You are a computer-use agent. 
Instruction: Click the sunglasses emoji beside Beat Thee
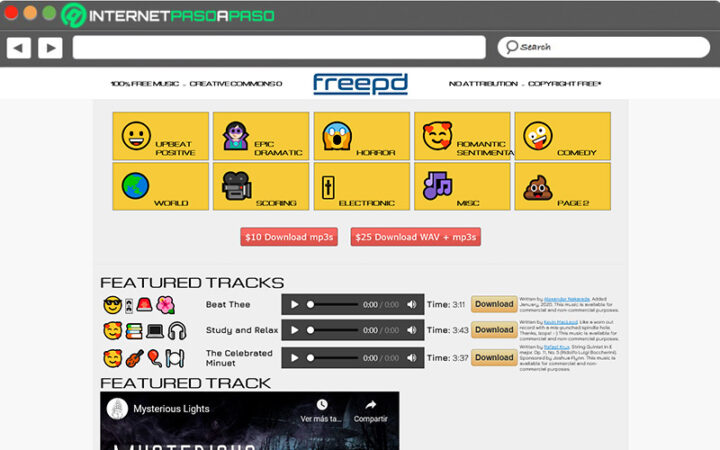point(112,305)
